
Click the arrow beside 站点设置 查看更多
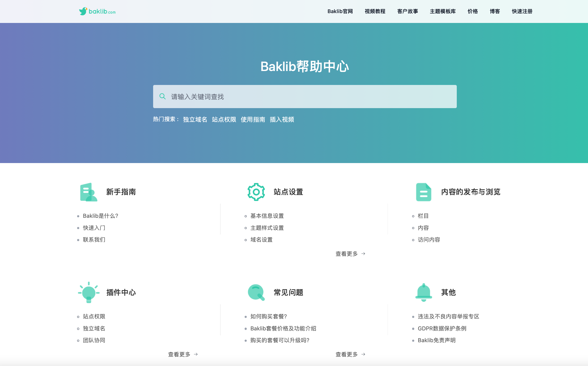click(x=363, y=254)
